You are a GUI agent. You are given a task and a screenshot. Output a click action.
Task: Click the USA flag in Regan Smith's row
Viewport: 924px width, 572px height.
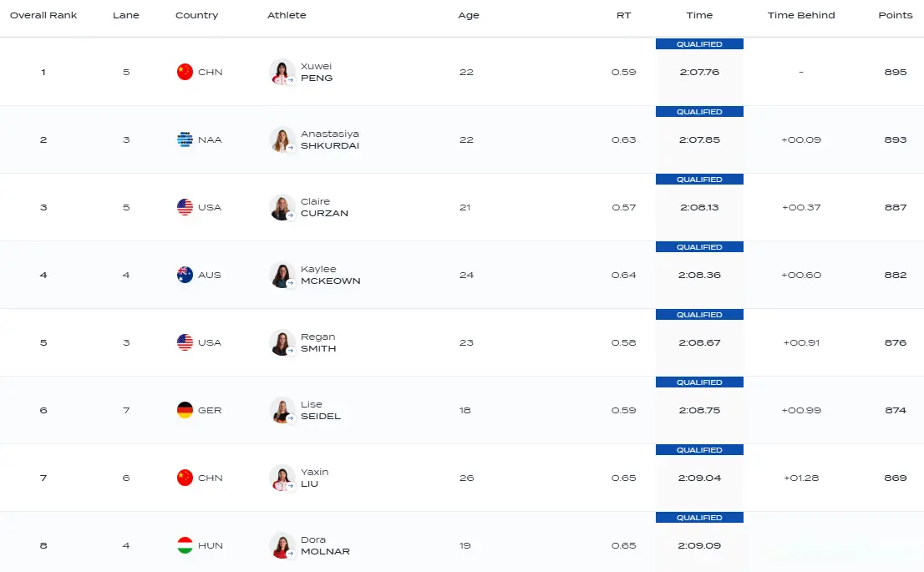click(x=185, y=342)
